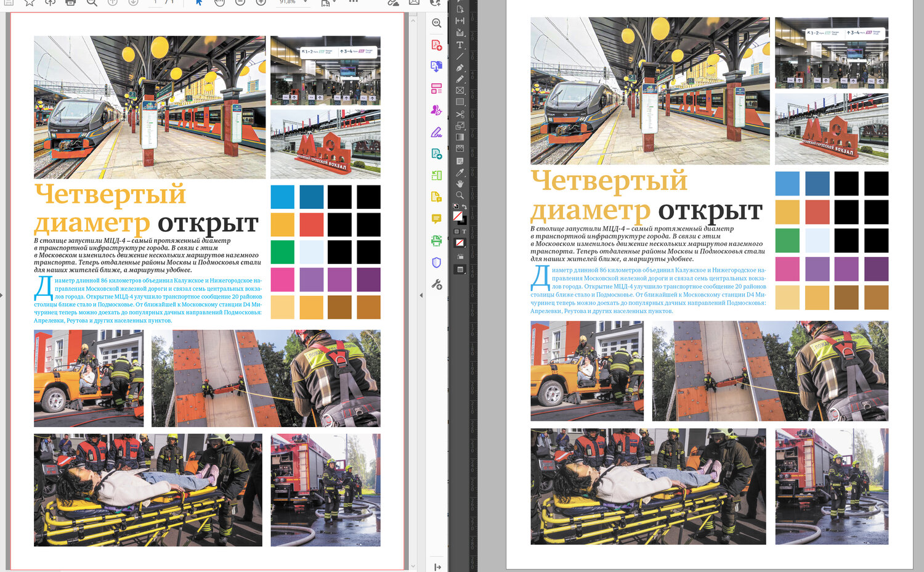The width and height of the screenshot is (924, 572).
Task: Click the zoom out minus button in Acrobat
Action: [240, 2]
